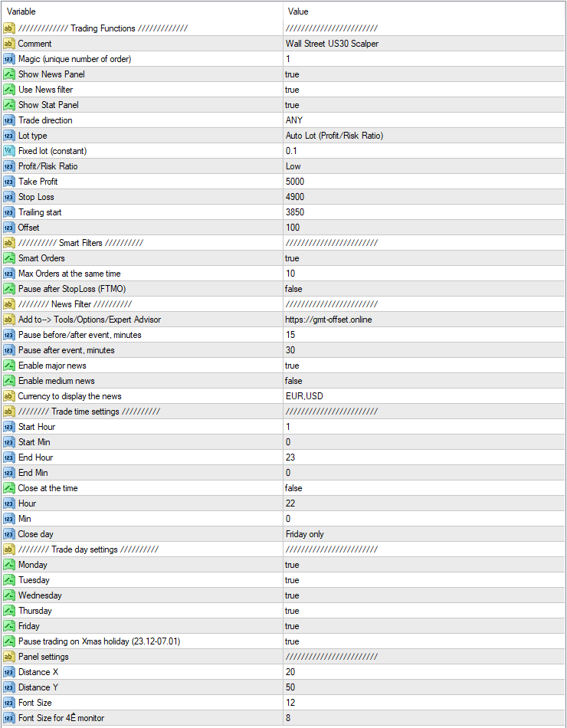The height and width of the screenshot is (728, 567).
Task: Click the gmt-offset.online URL value
Action: [329, 320]
